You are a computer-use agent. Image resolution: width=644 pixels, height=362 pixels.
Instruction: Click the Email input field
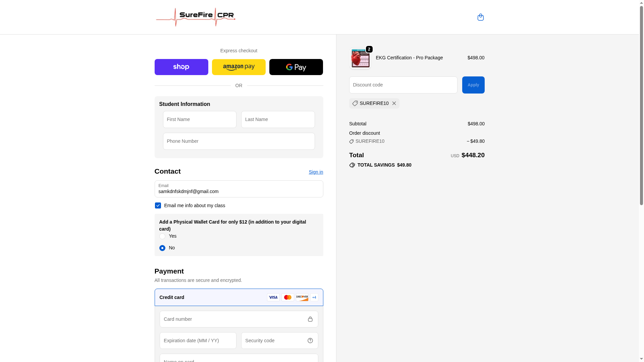pyautogui.click(x=239, y=189)
